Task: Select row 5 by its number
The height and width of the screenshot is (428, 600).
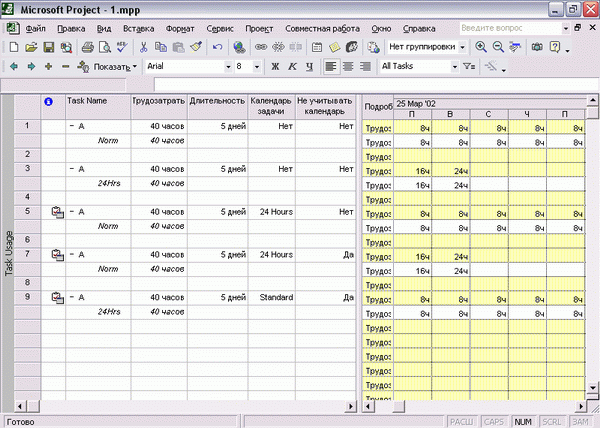Action: pyautogui.click(x=27, y=212)
